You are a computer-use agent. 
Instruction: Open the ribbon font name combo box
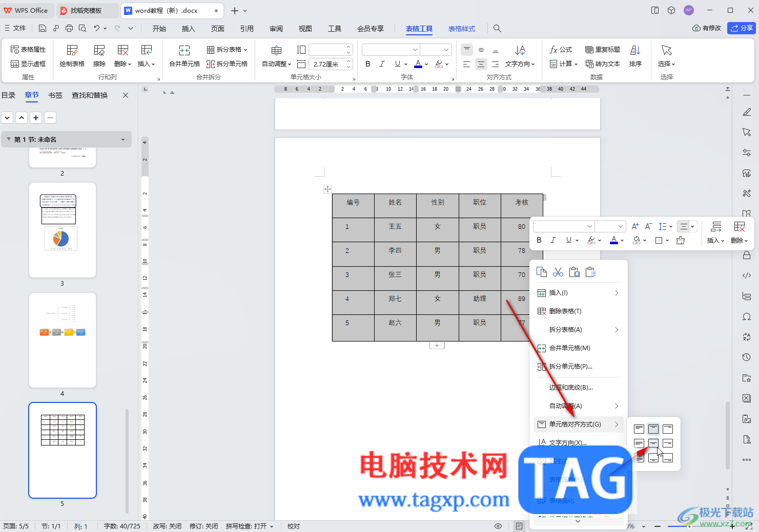click(391, 50)
